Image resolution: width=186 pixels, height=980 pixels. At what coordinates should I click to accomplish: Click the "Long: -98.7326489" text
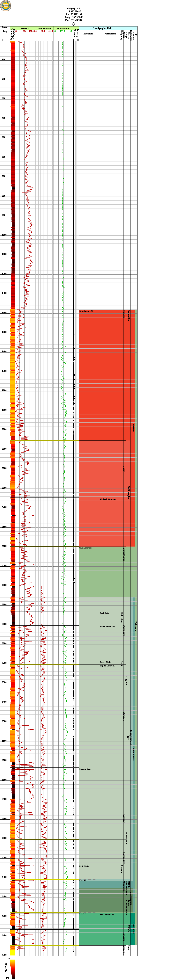point(74,17)
